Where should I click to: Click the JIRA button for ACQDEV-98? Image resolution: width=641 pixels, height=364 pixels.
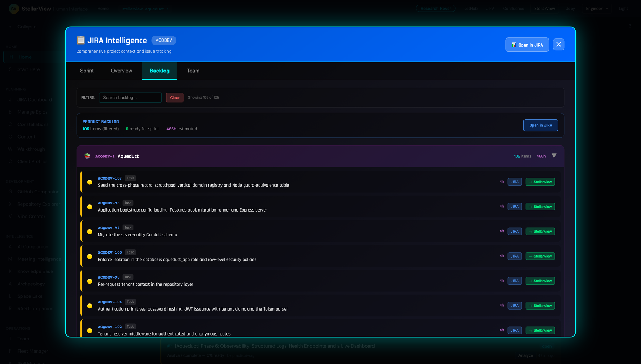515,281
